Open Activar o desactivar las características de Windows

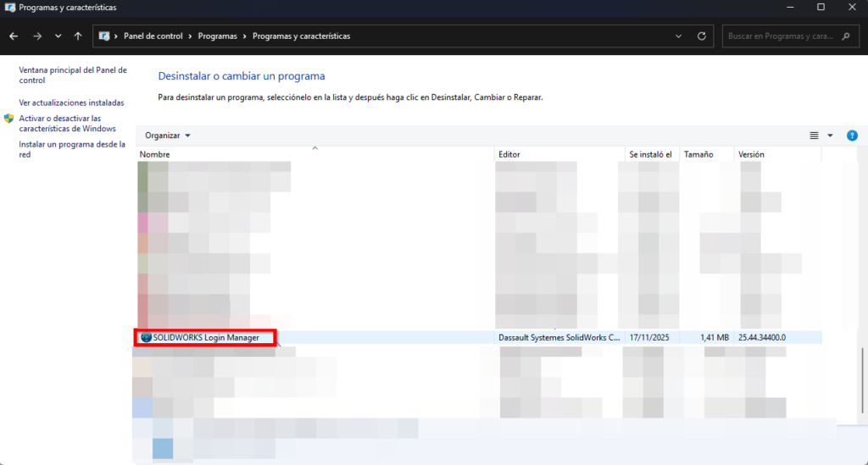coord(67,124)
